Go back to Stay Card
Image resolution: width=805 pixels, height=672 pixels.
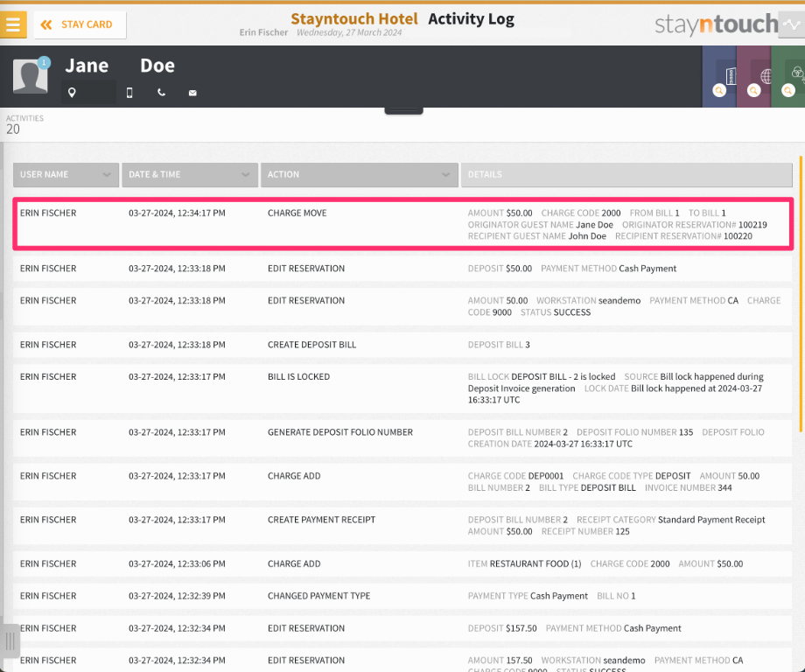[x=80, y=24]
